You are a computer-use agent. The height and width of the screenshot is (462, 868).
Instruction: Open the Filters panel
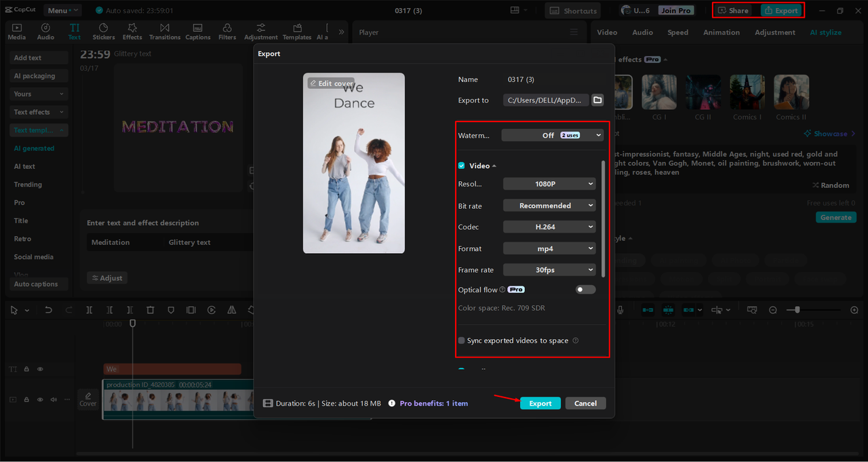(x=227, y=31)
